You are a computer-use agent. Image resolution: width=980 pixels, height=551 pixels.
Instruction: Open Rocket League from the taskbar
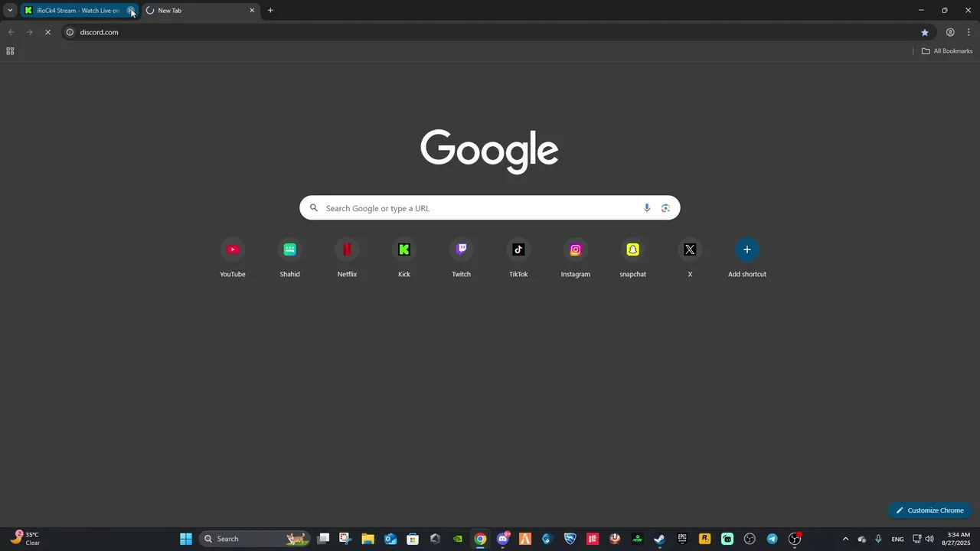click(570, 539)
